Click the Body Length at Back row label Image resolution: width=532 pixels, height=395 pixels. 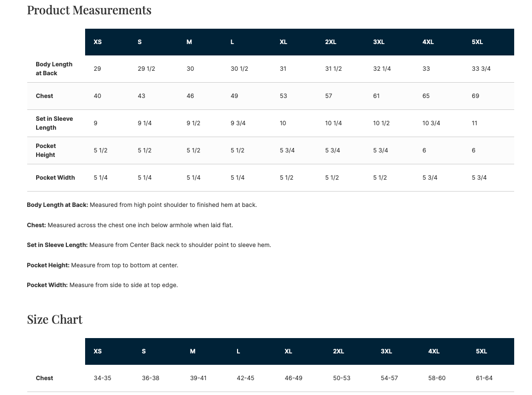54,69
